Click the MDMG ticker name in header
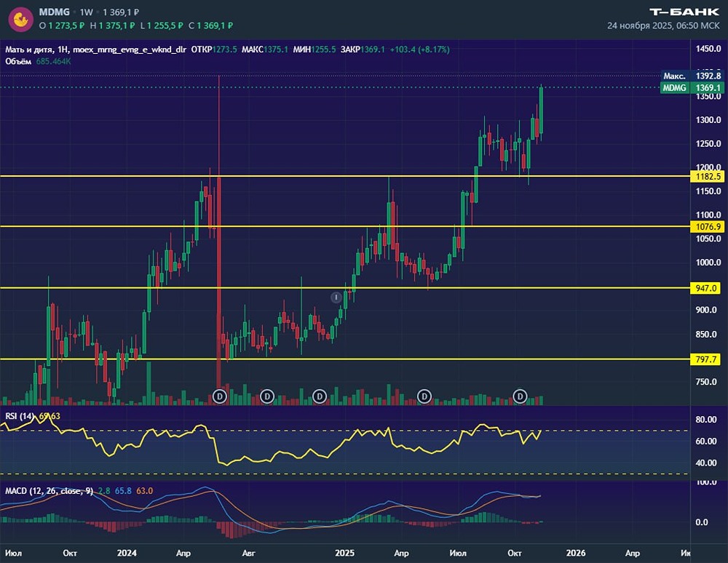The height and width of the screenshot is (563, 728). 55,12
